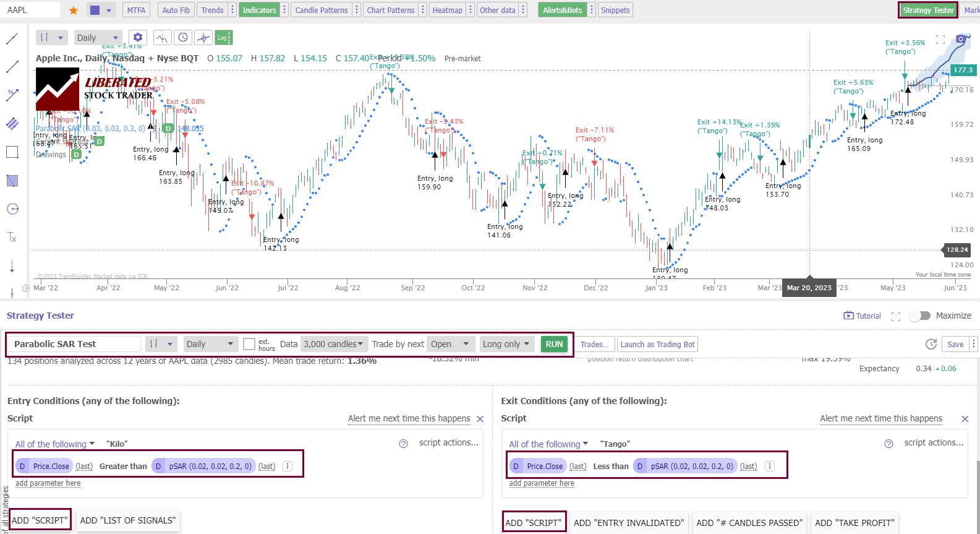Open Save options three-dot menu
The width and height of the screenshot is (980, 534).
point(973,344)
